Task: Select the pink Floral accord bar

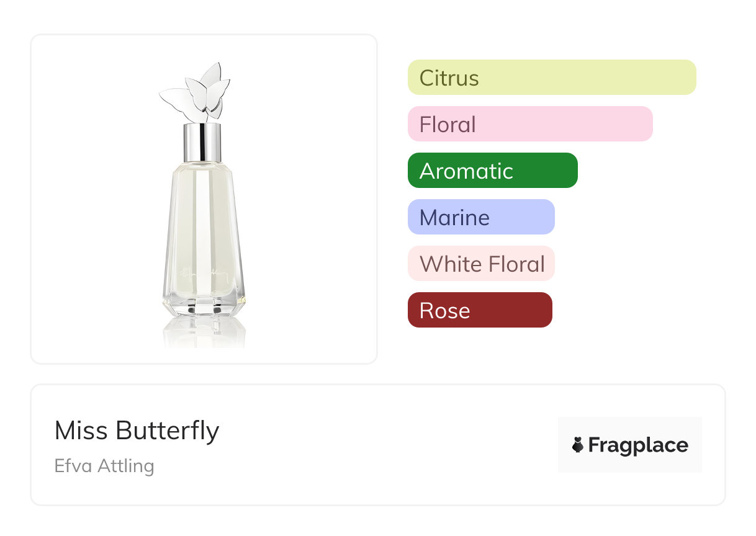Action: [529, 124]
